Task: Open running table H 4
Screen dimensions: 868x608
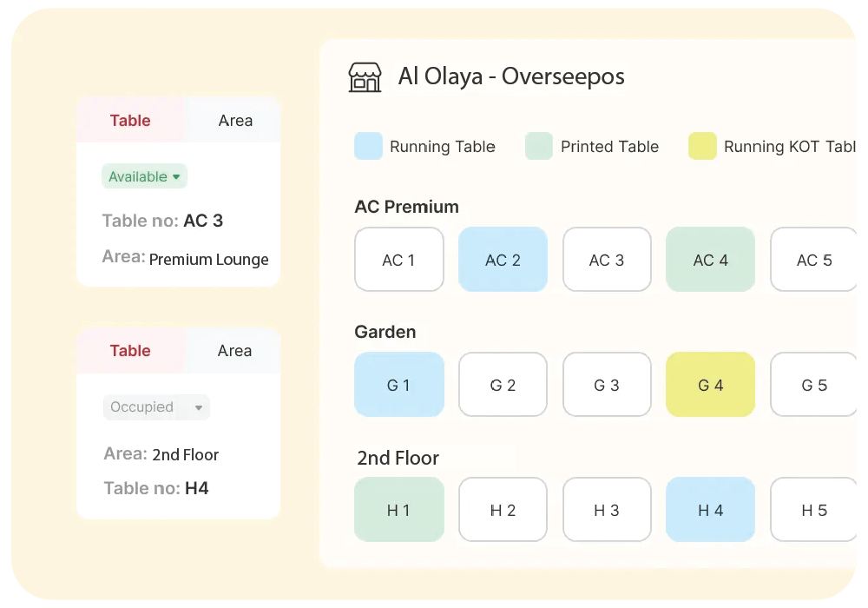Action: [x=710, y=510]
